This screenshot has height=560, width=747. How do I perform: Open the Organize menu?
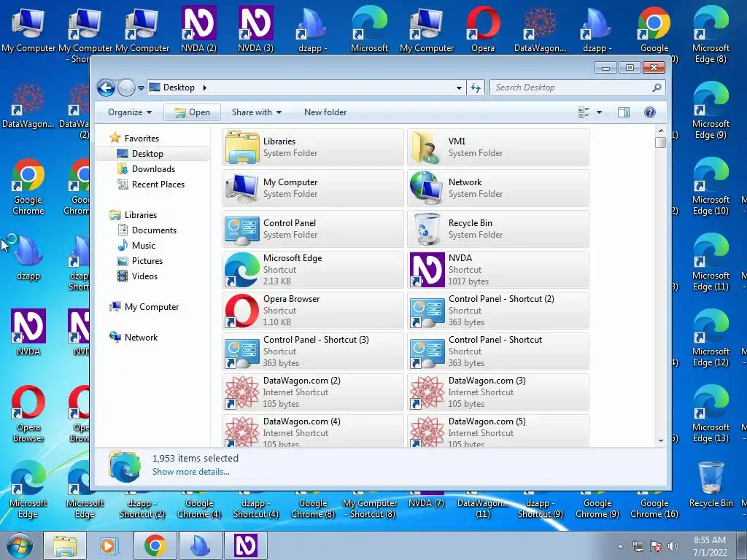click(x=130, y=112)
